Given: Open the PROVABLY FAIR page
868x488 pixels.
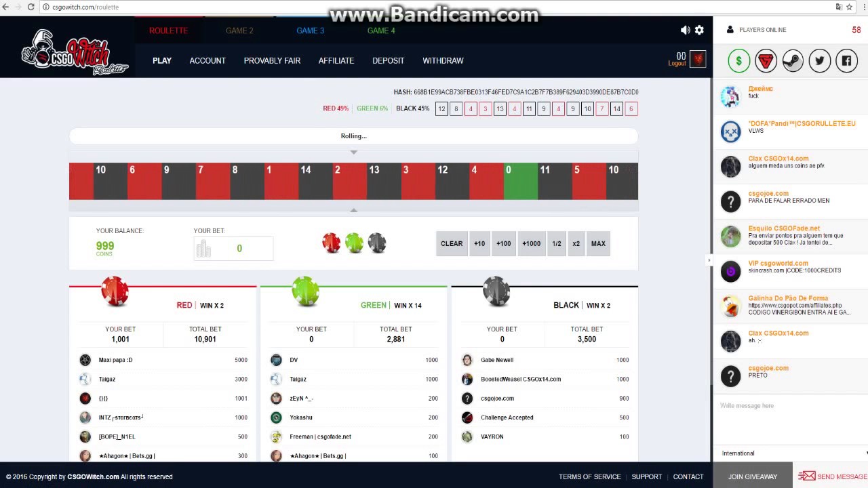Looking at the screenshot, I should click(272, 60).
